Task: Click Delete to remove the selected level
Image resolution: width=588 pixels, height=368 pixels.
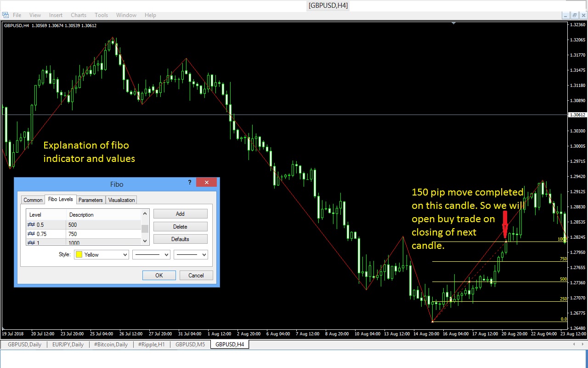Action: (180, 226)
